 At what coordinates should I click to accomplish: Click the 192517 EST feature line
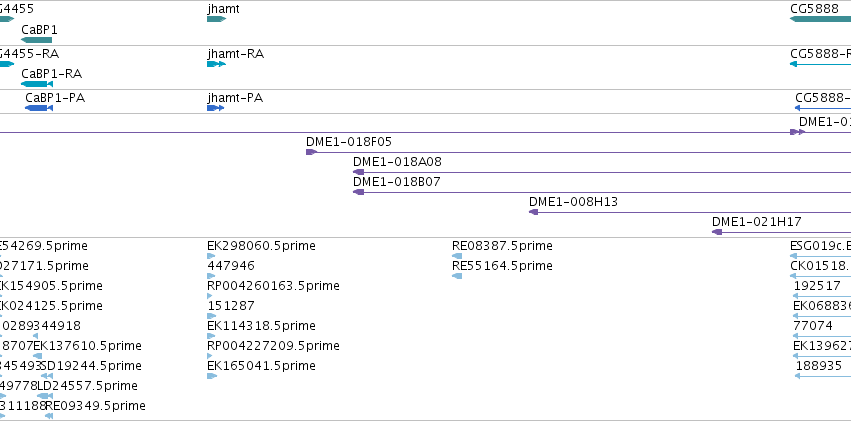pos(822,296)
